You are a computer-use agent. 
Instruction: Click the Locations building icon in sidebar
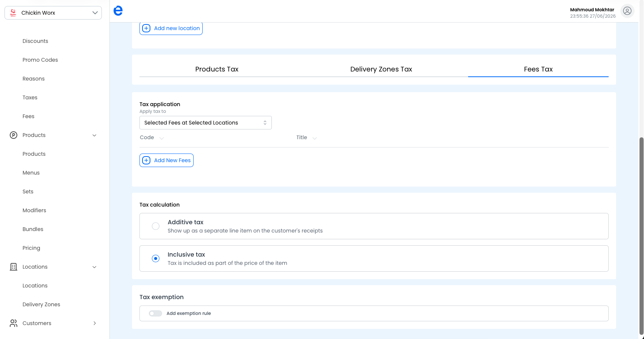point(14,267)
